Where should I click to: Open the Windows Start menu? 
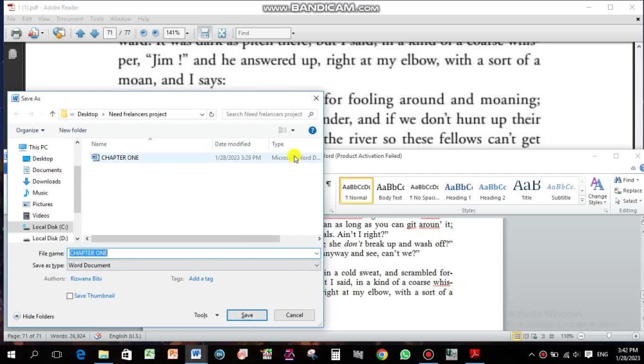pyautogui.click(x=11, y=354)
